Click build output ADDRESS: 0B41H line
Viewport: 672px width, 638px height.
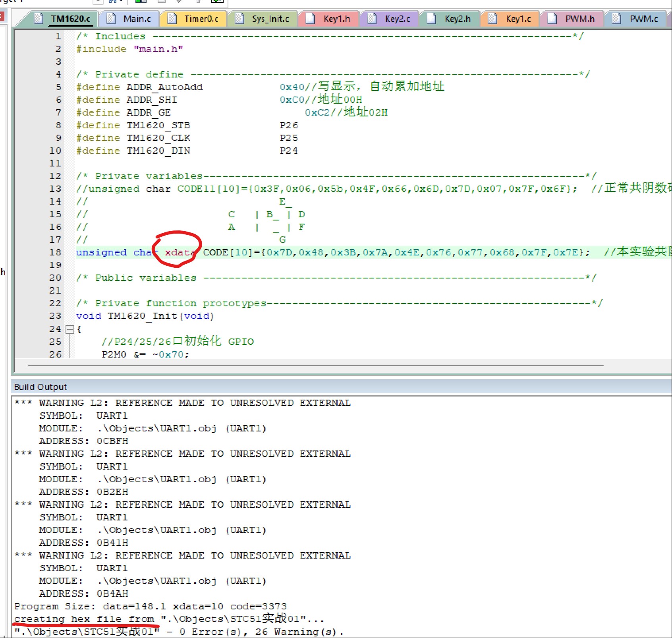(83, 543)
